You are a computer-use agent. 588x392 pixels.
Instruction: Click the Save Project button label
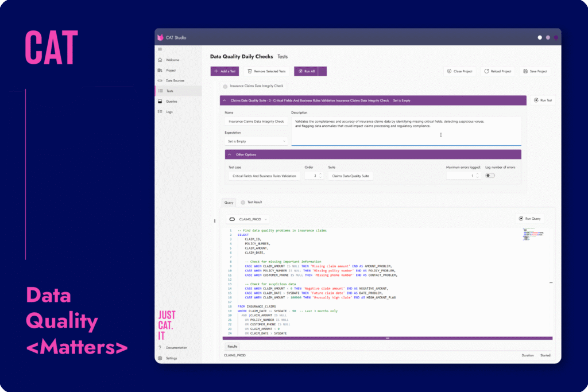point(538,71)
